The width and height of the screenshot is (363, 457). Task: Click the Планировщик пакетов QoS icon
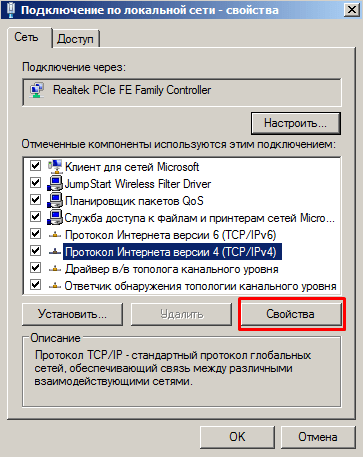tap(55, 201)
